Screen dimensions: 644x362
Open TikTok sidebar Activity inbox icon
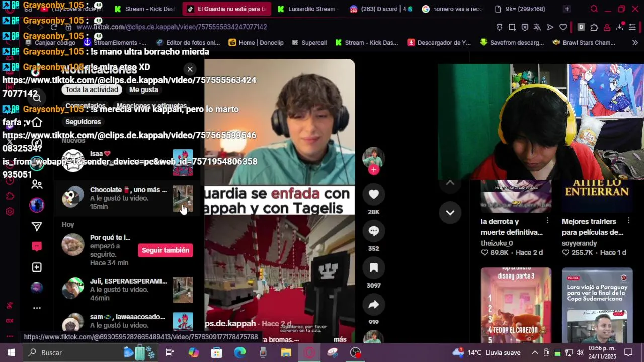[x=37, y=246]
